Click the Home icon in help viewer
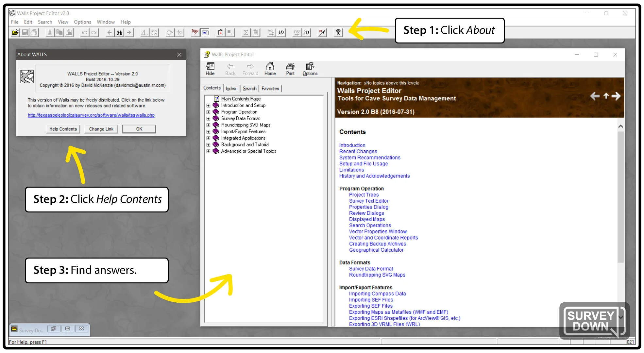 270,69
